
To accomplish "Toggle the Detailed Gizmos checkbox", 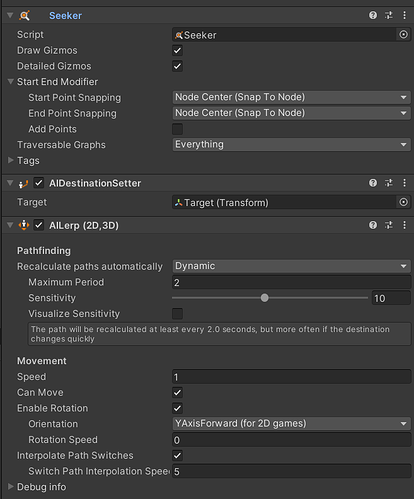I will pos(177,66).
